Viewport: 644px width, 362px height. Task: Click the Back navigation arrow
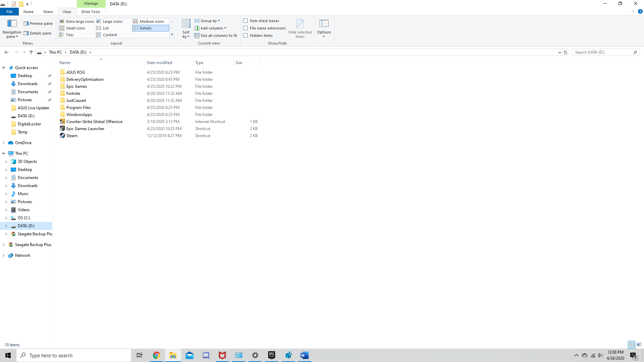[x=6, y=52]
